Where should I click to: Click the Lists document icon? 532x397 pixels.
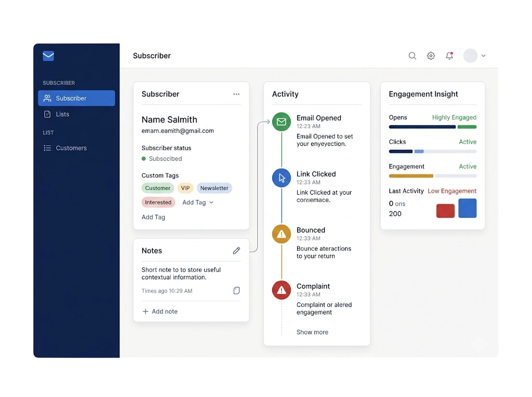47,114
